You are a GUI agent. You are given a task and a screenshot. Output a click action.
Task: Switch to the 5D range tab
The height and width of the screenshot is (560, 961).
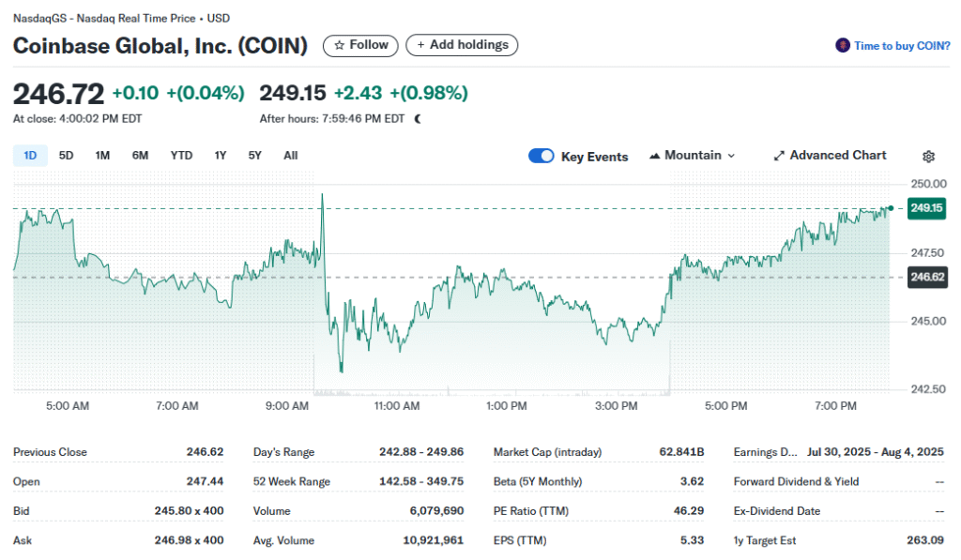tap(67, 156)
